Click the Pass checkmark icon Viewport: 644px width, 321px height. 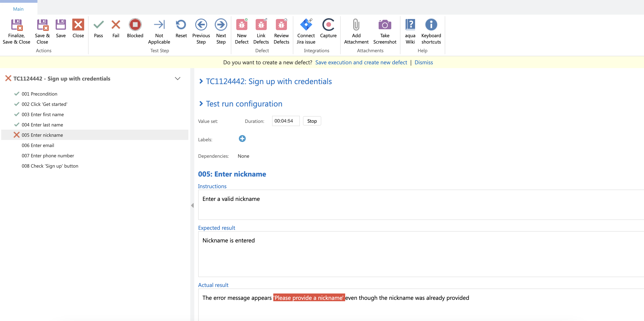coord(98,25)
